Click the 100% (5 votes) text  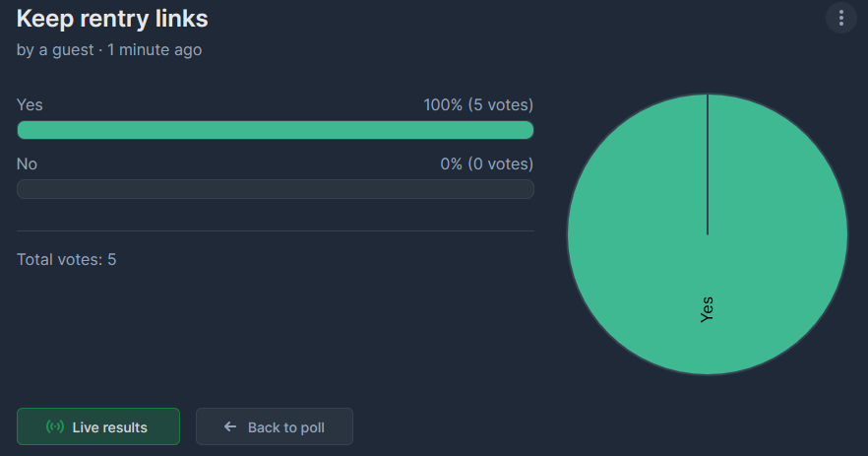point(478,104)
